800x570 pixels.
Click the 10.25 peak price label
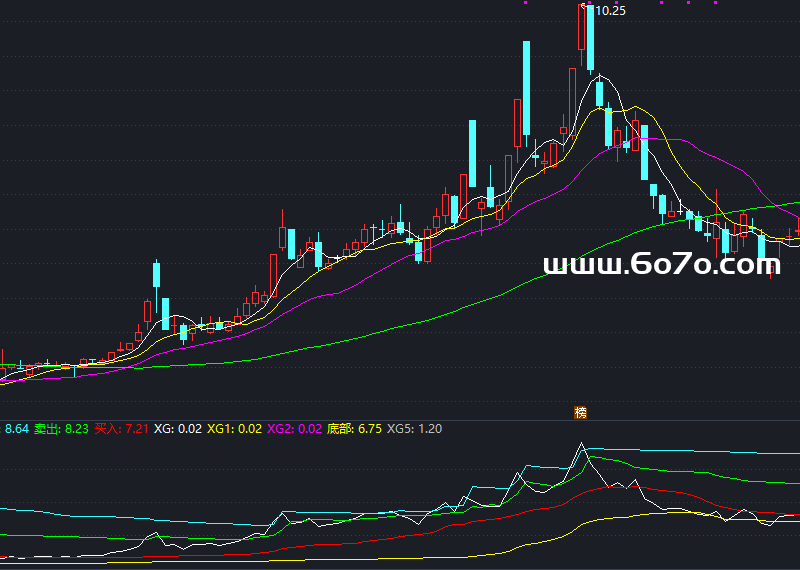click(610, 11)
